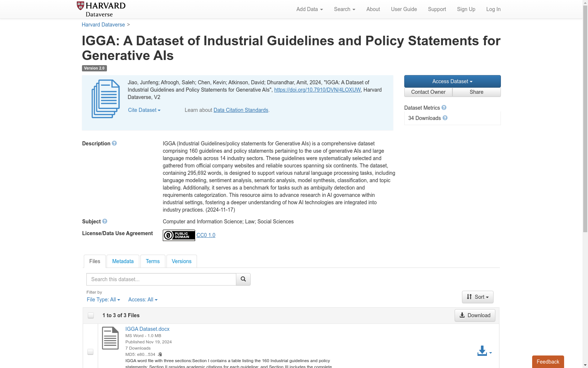Click the help icon beside Description
The height and width of the screenshot is (368, 588).
pyautogui.click(x=114, y=143)
